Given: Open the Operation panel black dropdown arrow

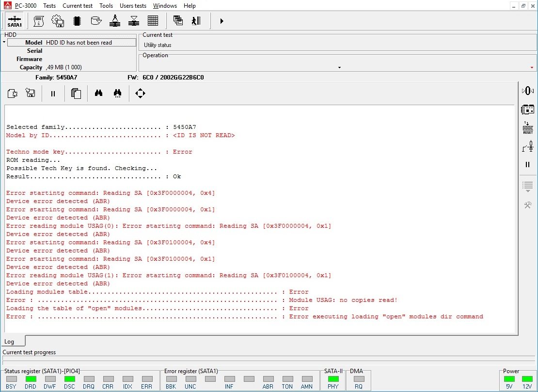Looking at the screenshot, I should (339, 67).
